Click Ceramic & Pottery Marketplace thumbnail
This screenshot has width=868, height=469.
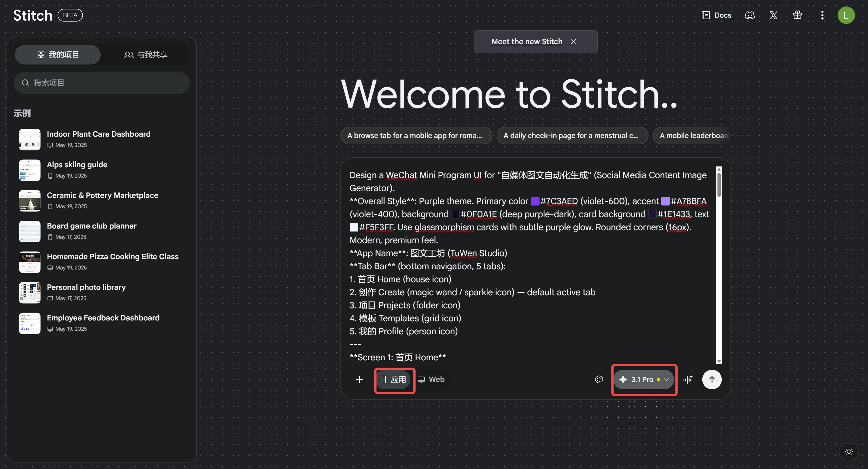pos(30,201)
